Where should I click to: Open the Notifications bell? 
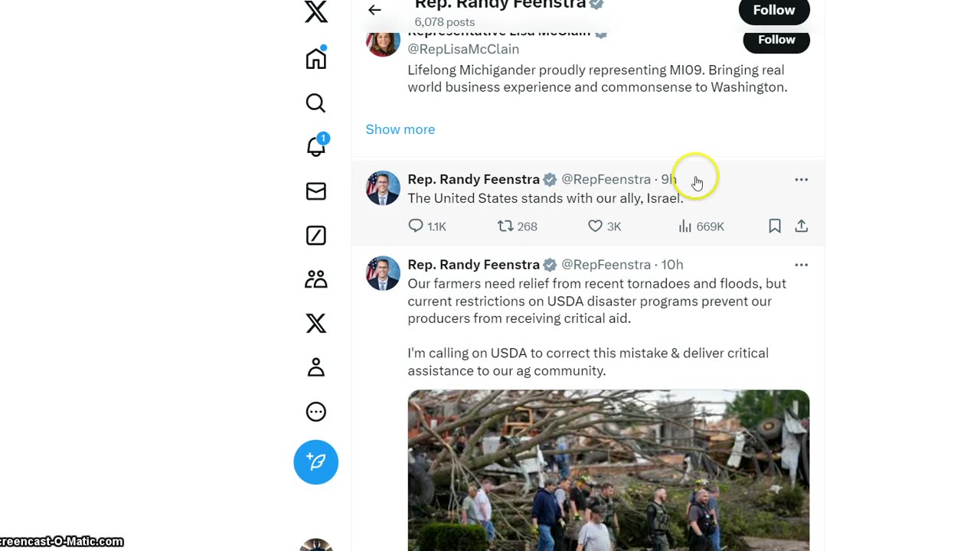(x=315, y=146)
